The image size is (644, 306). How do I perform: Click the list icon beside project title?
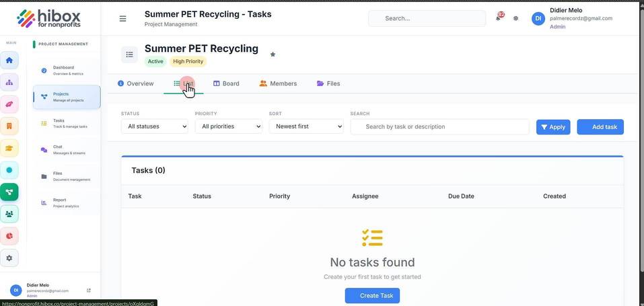coord(129,54)
